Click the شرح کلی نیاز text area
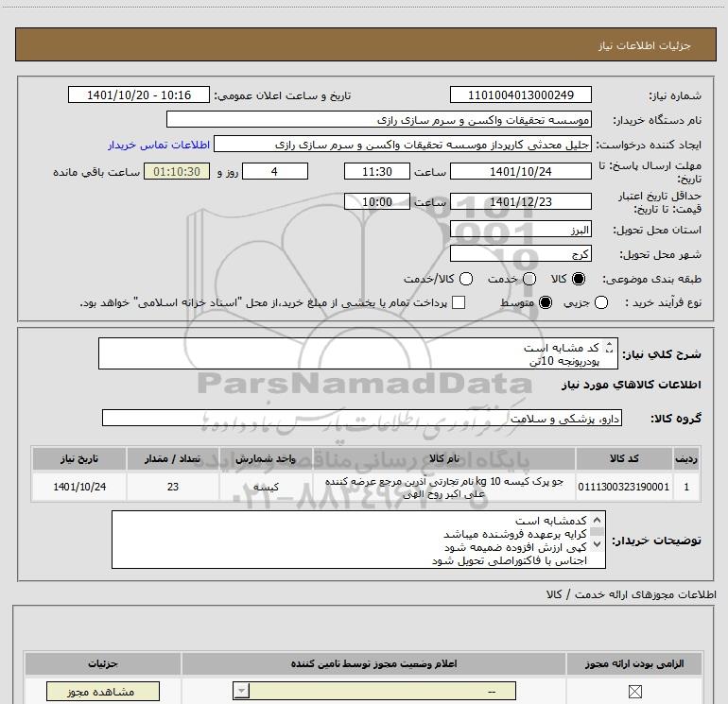Image resolution: width=728 pixels, height=704 pixels. 358,353
